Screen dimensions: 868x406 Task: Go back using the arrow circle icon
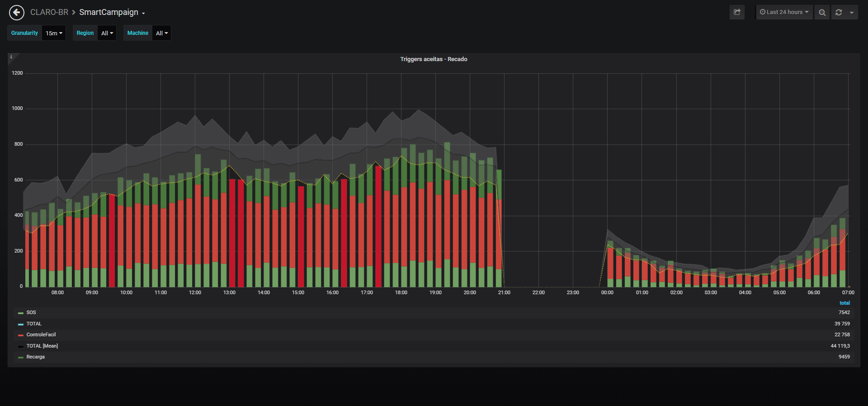pyautogui.click(x=17, y=13)
